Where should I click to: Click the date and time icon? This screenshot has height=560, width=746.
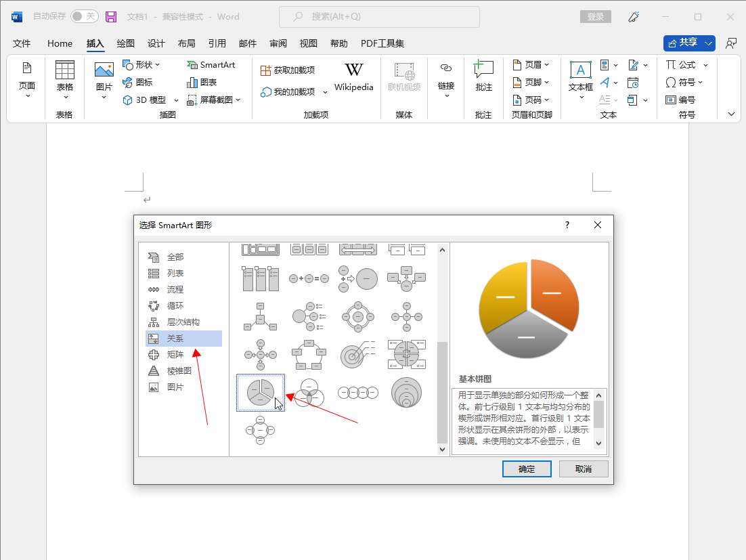point(633,83)
